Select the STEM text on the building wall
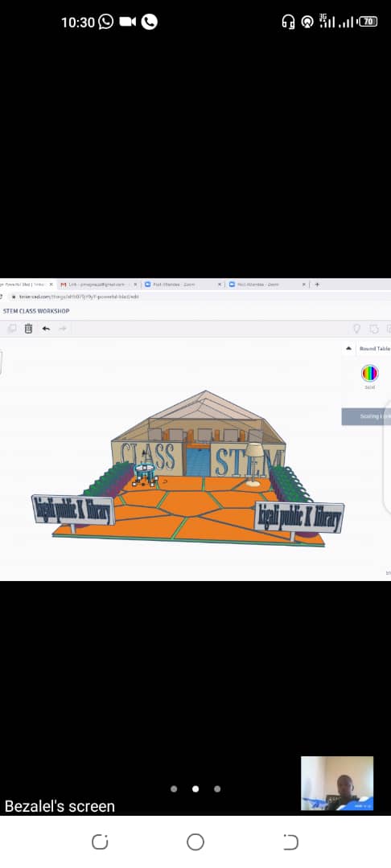 (248, 461)
